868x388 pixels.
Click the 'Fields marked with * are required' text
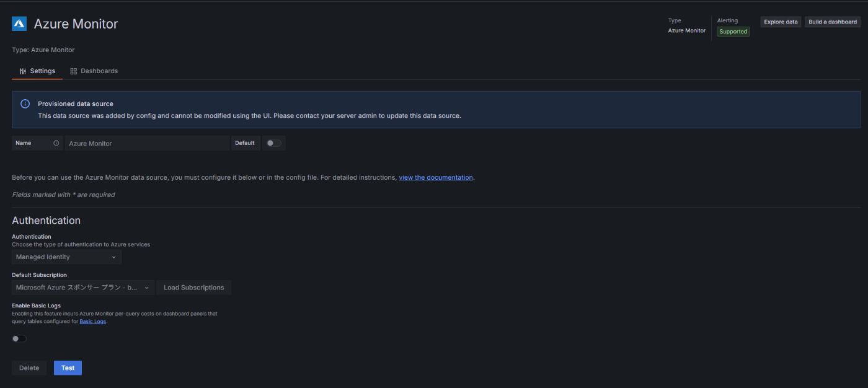pyautogui.click(x=63, y=195)
